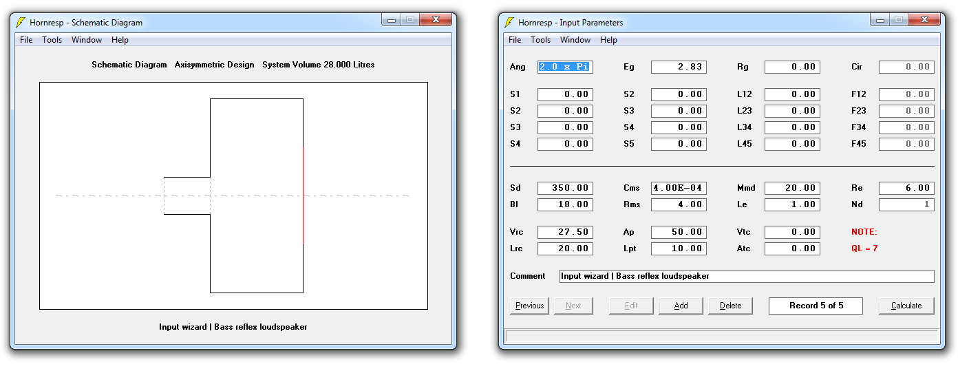
Task: Click the Delete record button
Action: pos(730,306)
